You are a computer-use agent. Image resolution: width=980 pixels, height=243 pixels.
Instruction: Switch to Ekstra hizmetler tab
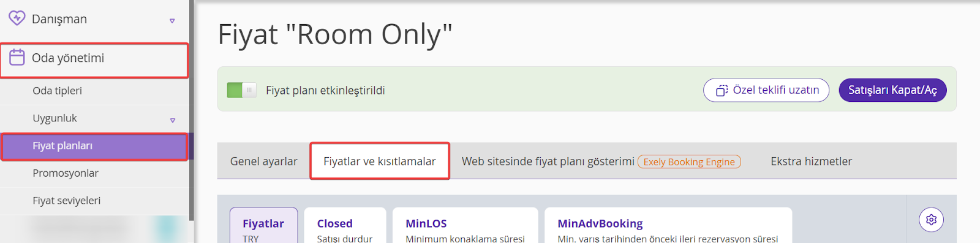(x=811, y=161)
